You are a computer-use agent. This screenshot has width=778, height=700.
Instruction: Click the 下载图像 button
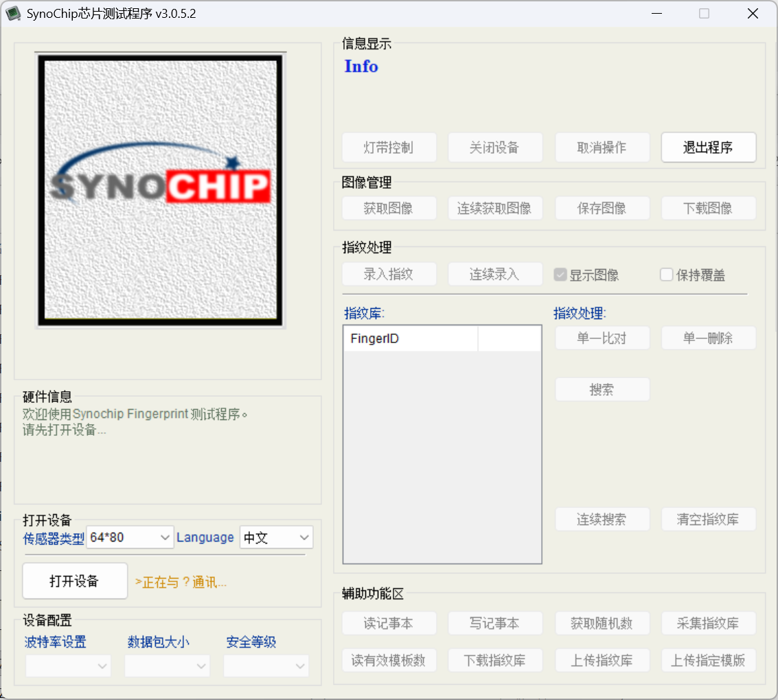[x=709, y=208]
